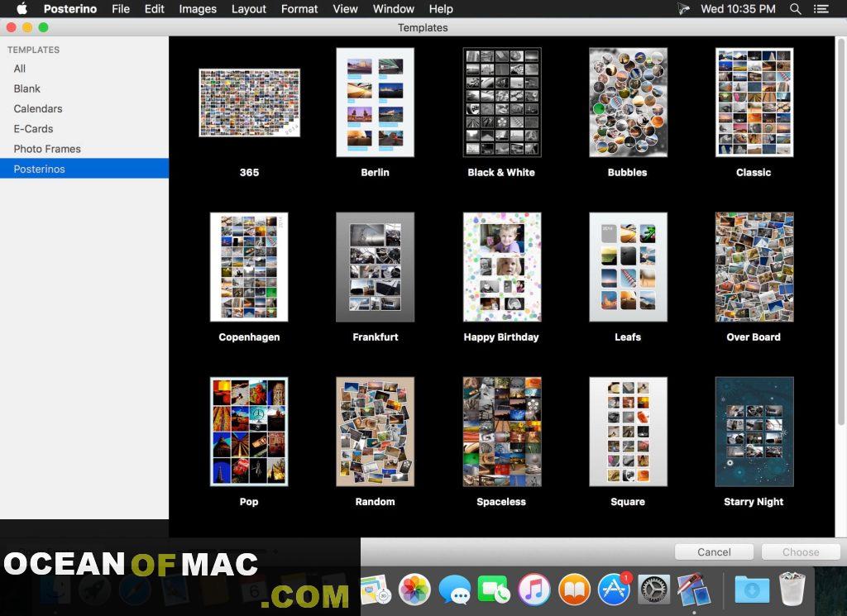Click the TEMPLATES sidebar header

pos(33,50)
